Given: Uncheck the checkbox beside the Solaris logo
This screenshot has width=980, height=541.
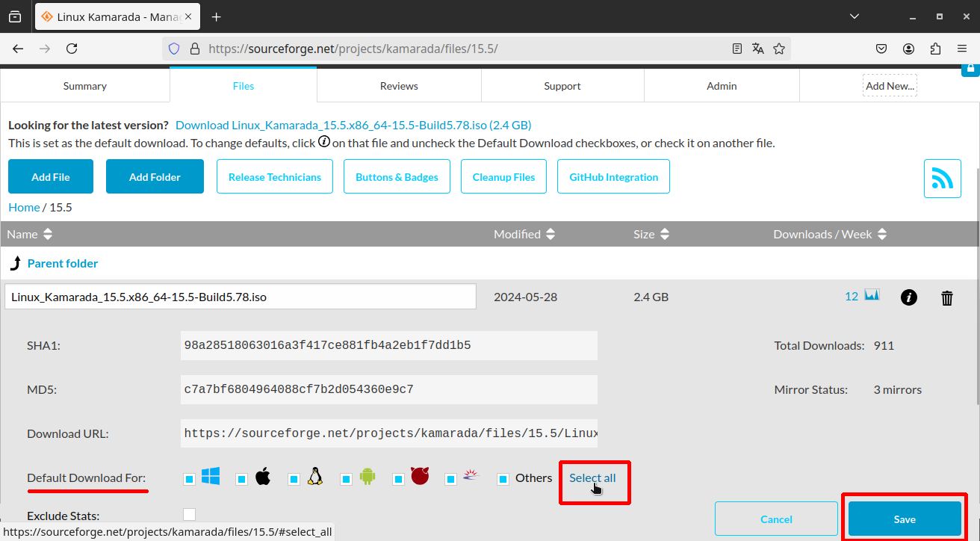Looking at the screenshot, I should pos(450,479).
